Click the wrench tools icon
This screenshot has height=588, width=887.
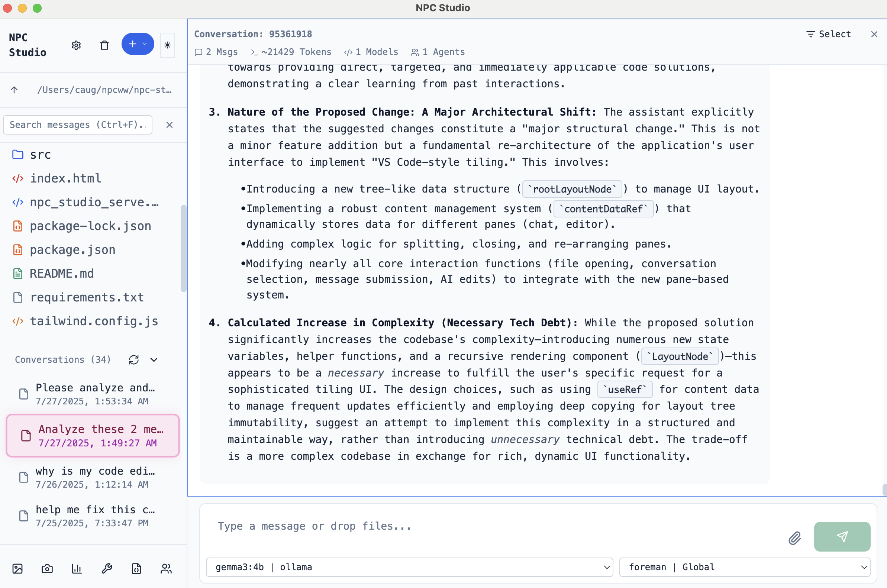click(107, 569)
